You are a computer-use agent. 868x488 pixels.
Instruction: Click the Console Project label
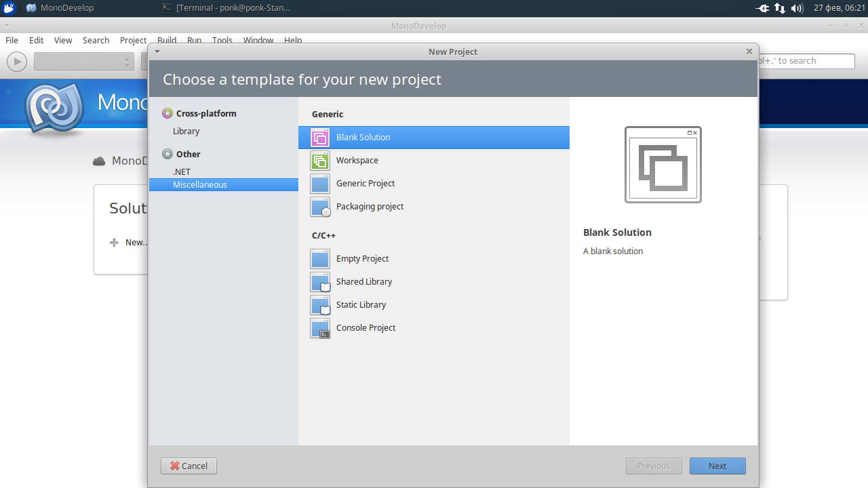366,328
